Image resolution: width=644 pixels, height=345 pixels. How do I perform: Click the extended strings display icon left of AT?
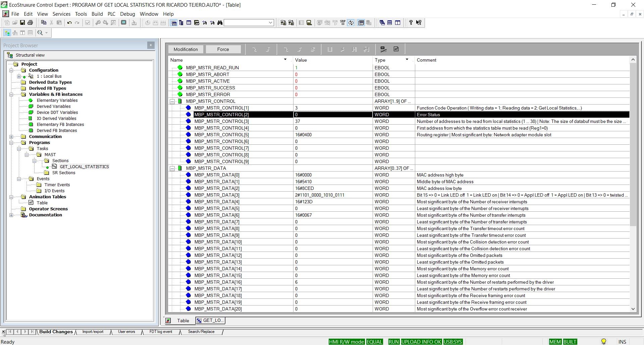click(383, 49)
